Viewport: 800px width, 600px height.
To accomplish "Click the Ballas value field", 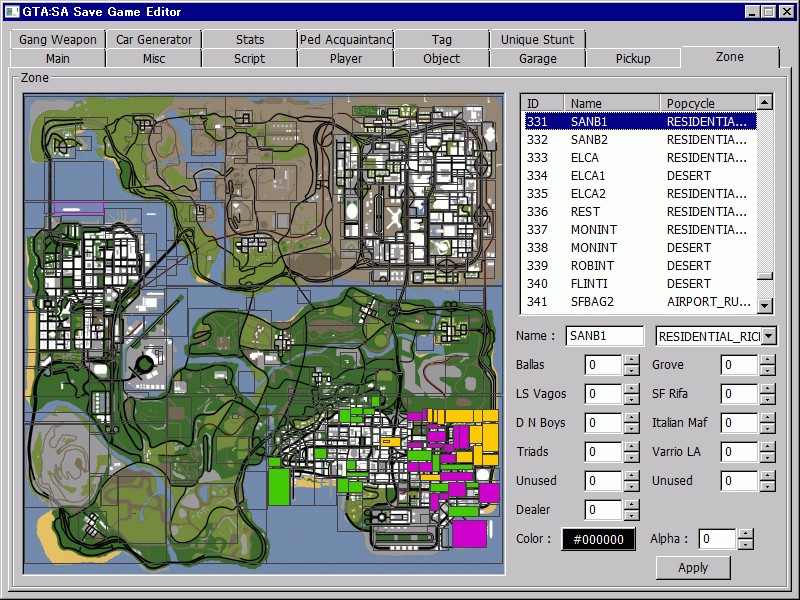I will [603, 365].
